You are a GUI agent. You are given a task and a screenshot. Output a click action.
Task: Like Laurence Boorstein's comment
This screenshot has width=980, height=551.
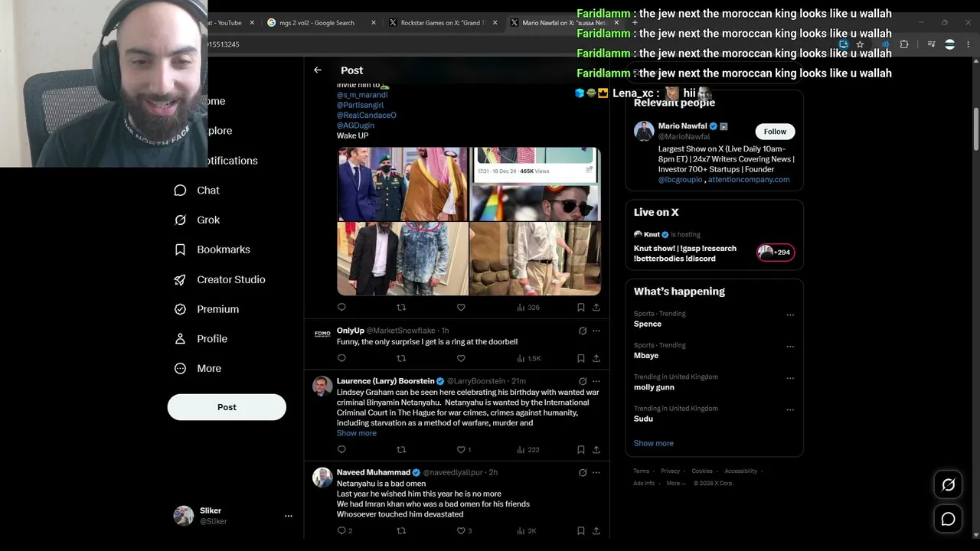point(464,449)
